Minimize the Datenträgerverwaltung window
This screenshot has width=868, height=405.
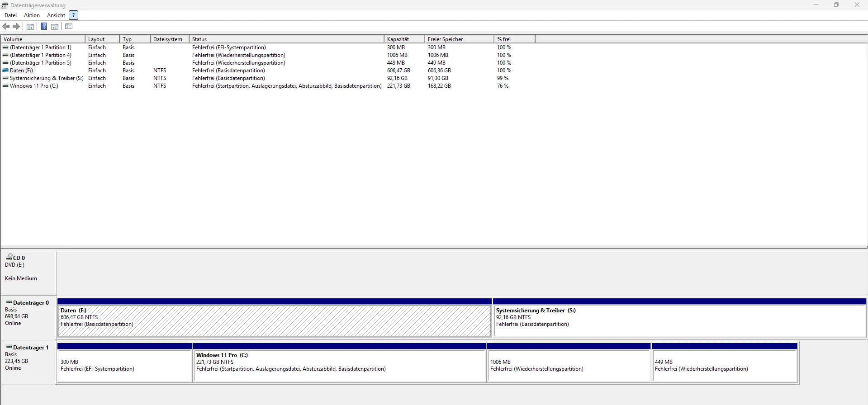pos(816,5)
